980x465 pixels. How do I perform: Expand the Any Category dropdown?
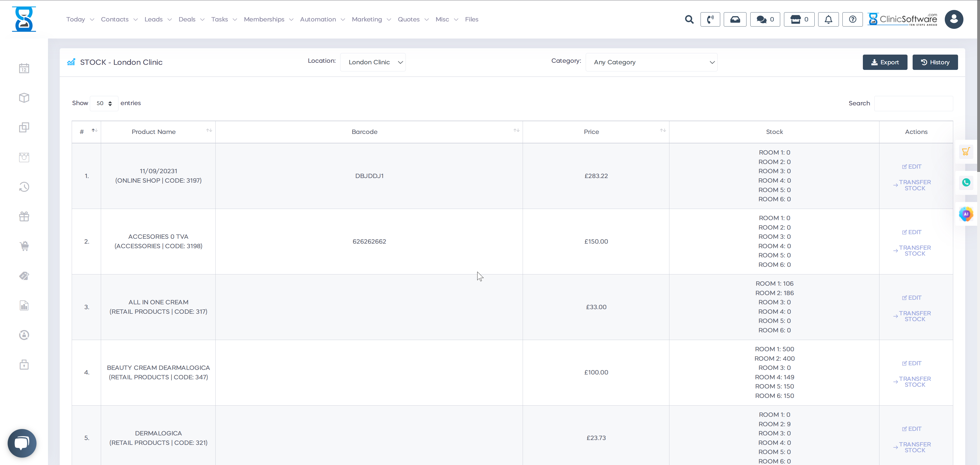[x=651, y=62]
